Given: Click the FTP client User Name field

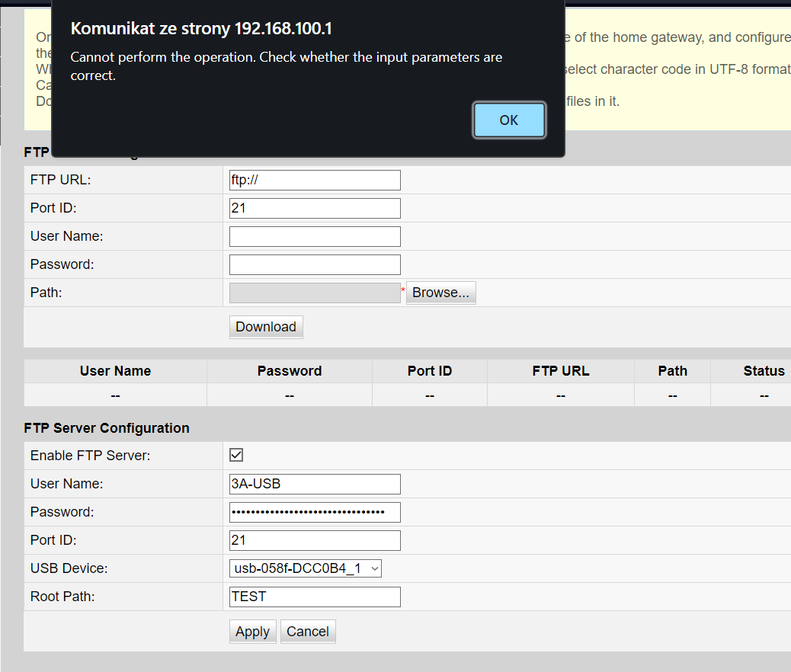Looking at the screenshot, I should [315, 237].
